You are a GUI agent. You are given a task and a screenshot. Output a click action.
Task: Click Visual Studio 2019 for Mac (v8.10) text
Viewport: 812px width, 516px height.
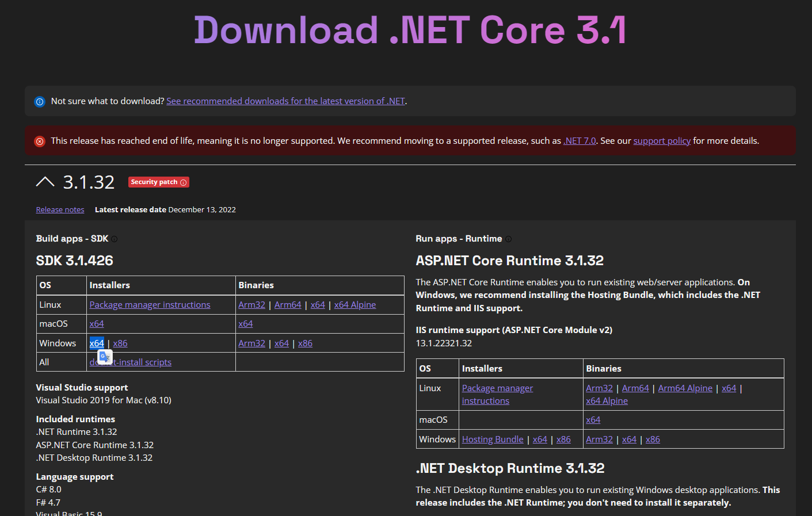pyautogui.click(x=104, y=400)
